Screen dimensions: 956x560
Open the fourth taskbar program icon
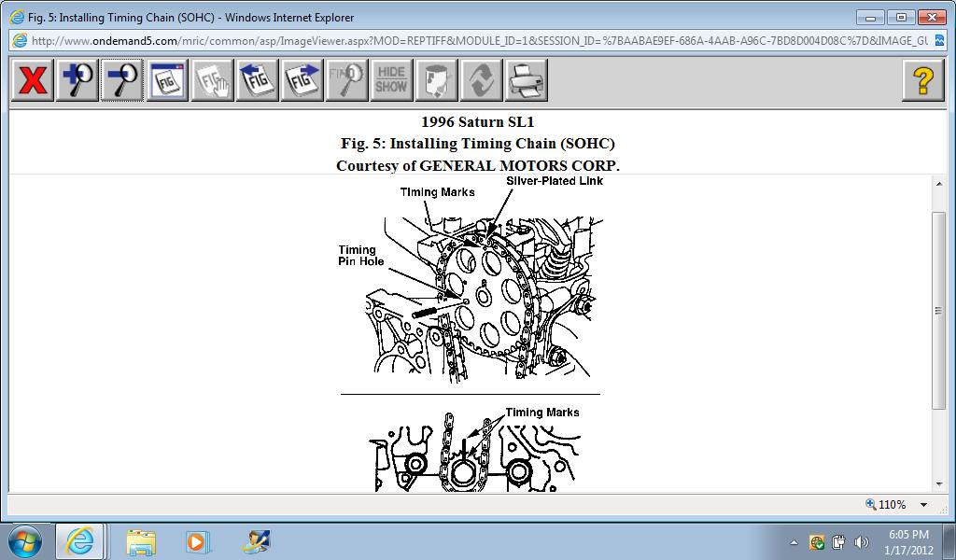256,541
